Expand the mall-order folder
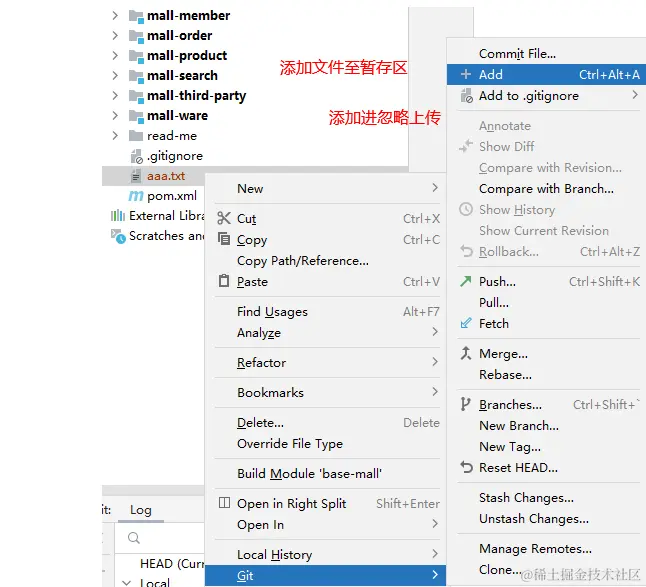Viewport: 646px width, 587px height. [115, 36]
